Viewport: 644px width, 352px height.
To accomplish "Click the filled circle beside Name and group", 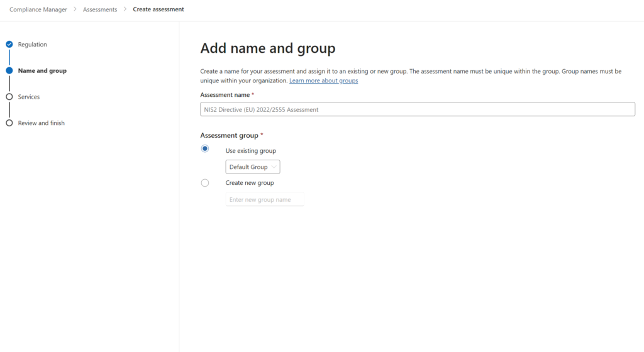I will coord(9,71).
